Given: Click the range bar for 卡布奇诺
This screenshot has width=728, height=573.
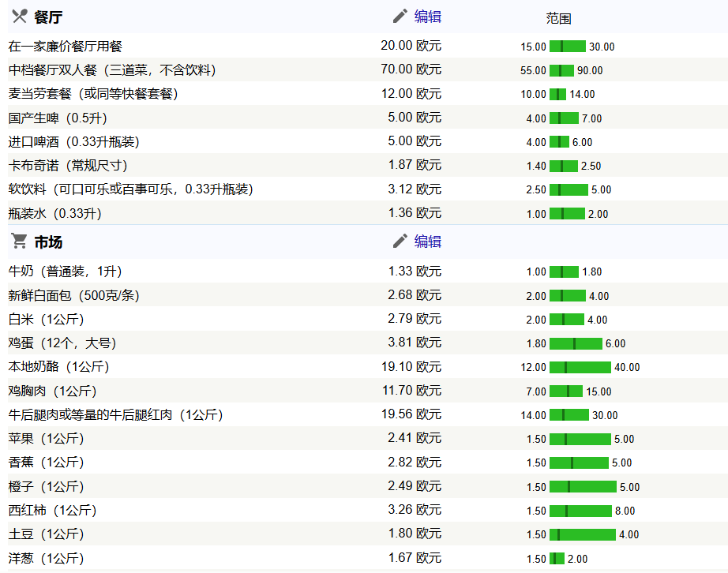Looking at the screenshot, I should click(x=563, y=166).
